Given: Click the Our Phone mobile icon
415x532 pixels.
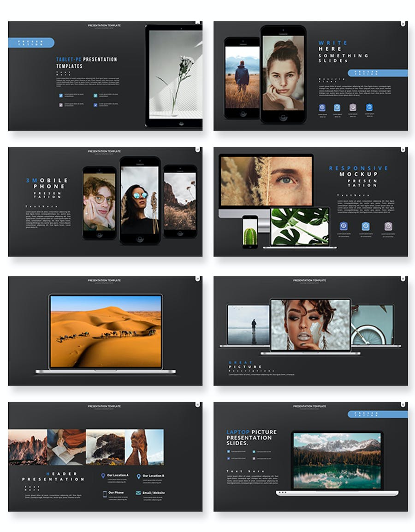Looking at the screenshot, I should [x=105, y=494].
